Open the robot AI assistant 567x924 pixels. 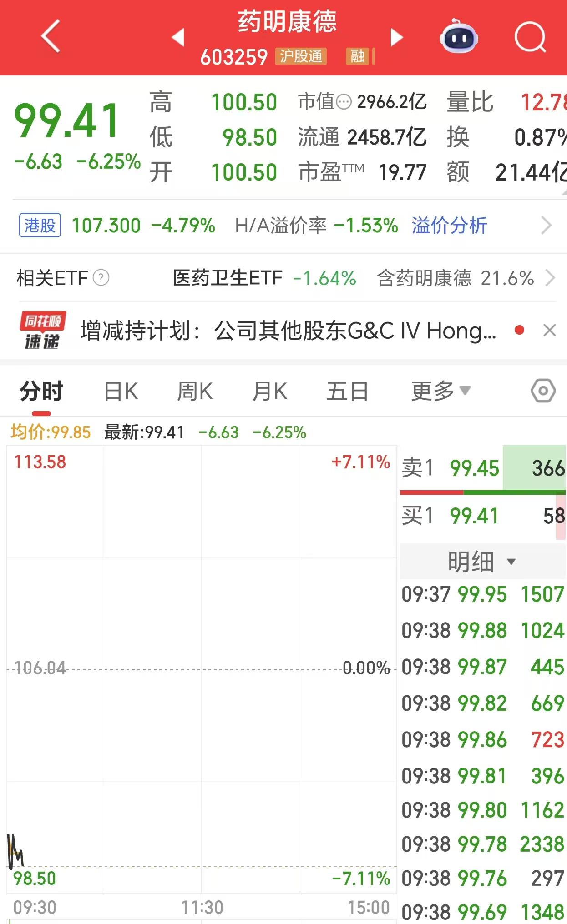(x=459, y=36)
